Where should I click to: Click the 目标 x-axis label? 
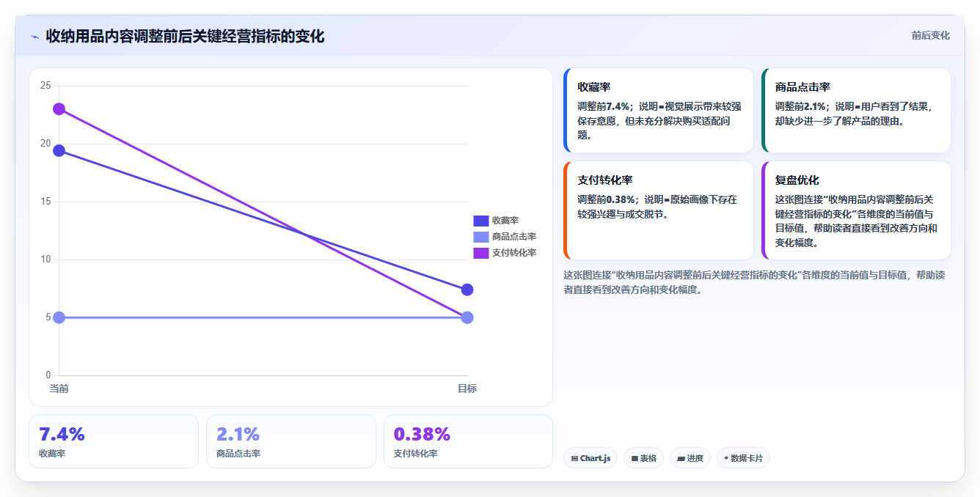tap(467, 389)
